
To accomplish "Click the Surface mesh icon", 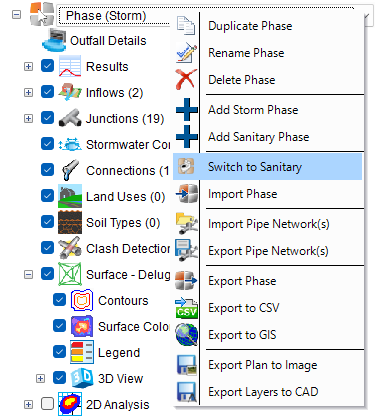I will pos(70,274).
